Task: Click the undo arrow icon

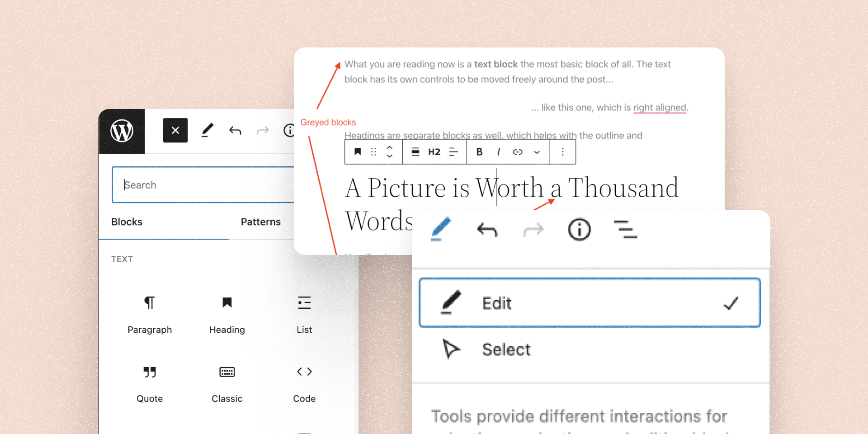Action: pos(487,229)
